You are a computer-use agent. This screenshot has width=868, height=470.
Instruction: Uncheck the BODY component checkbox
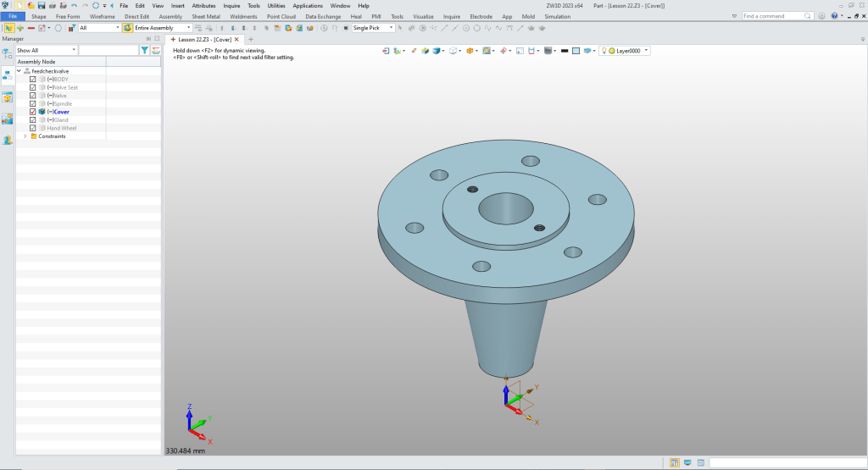pos(32,80)
